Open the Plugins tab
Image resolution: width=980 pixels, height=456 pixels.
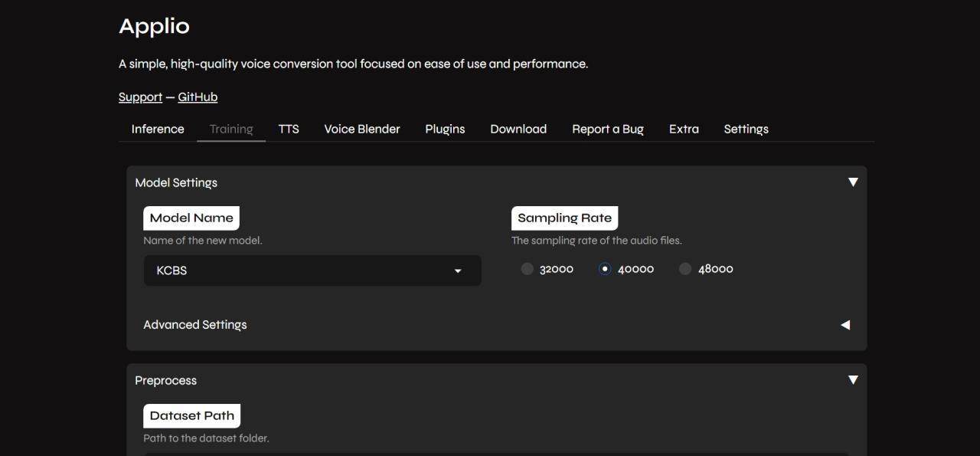pyautogui.click(x=445, y=129)
